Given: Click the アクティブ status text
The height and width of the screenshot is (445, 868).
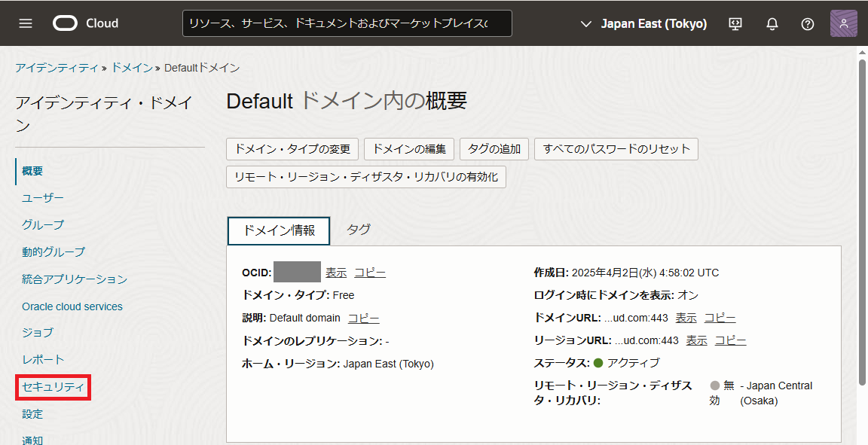Looking at the screenshot, I should (633, 362).
